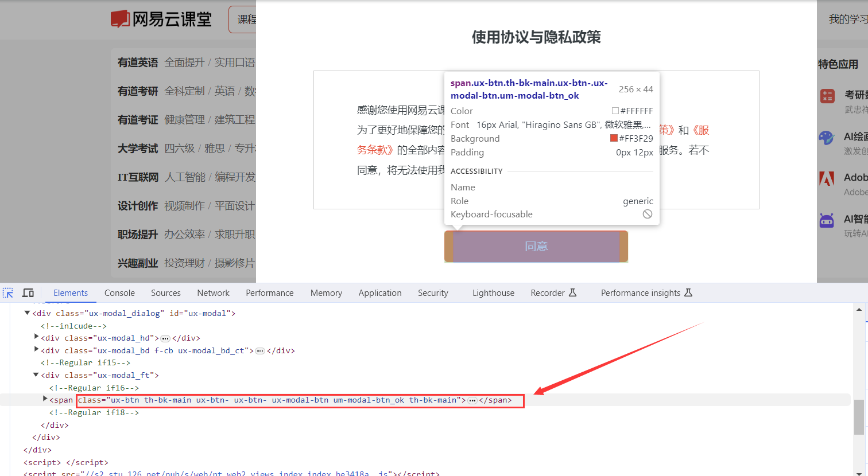
Task: Open the red 考研 app icon under 特色应用
Action: (x=827, y=96)
